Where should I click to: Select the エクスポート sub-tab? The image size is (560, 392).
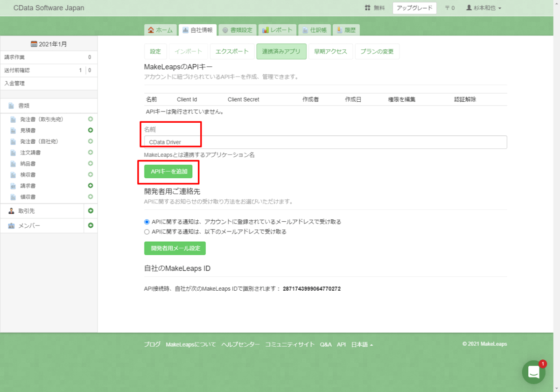point(232,51)
